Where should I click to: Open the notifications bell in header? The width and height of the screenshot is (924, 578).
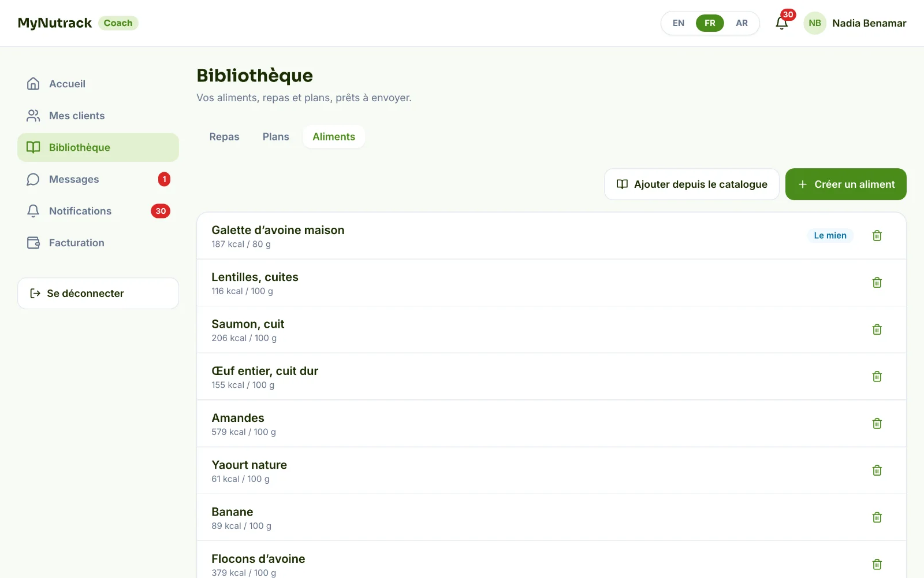coord(782,23)
